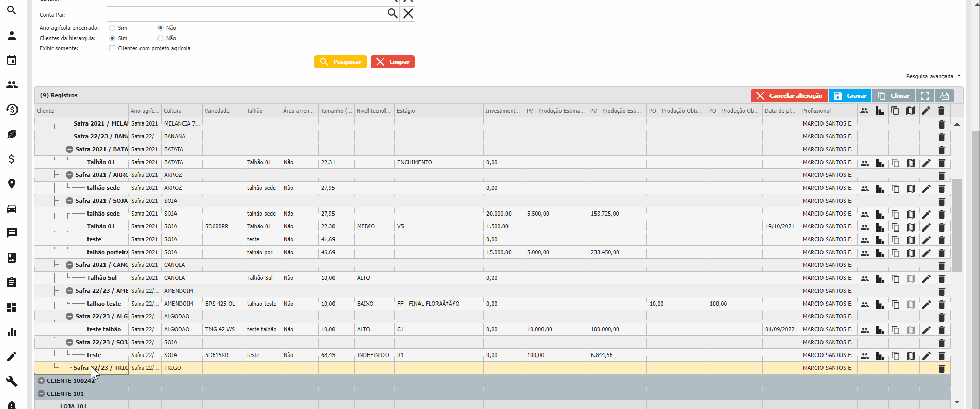The image size is (980, 409).
Task: Open the search icon in left sidebar
Action: click(12, 10)
